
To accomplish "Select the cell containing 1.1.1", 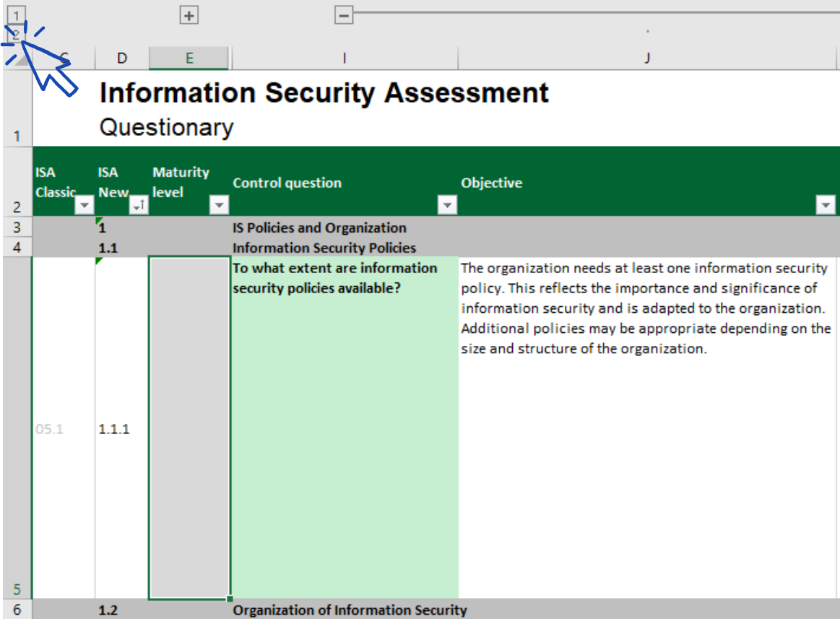I will tap(121, 428).
